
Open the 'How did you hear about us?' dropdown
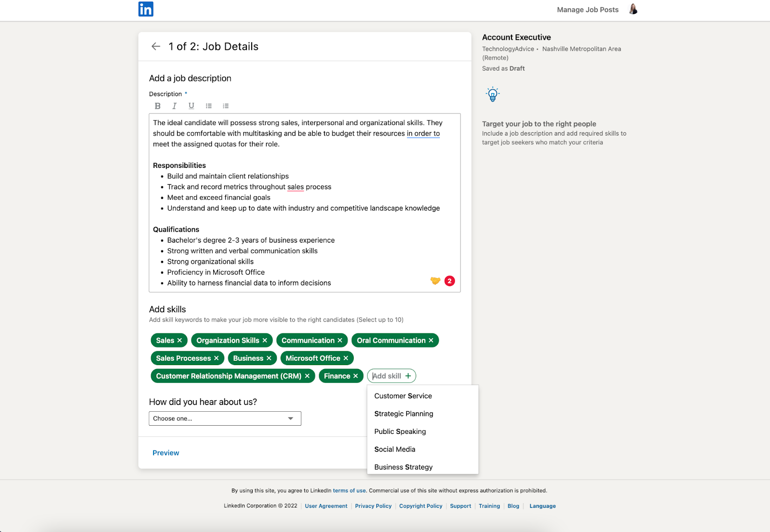click(224, 418)
